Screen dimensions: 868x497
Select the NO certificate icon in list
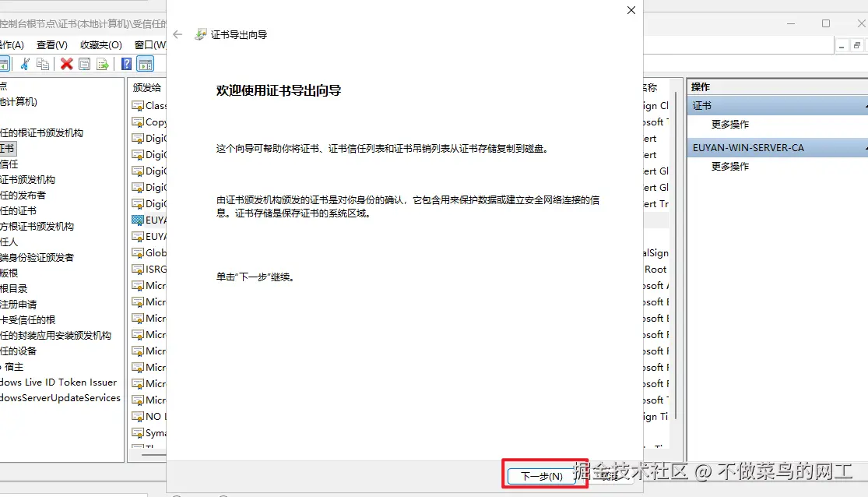coord(138,416)
